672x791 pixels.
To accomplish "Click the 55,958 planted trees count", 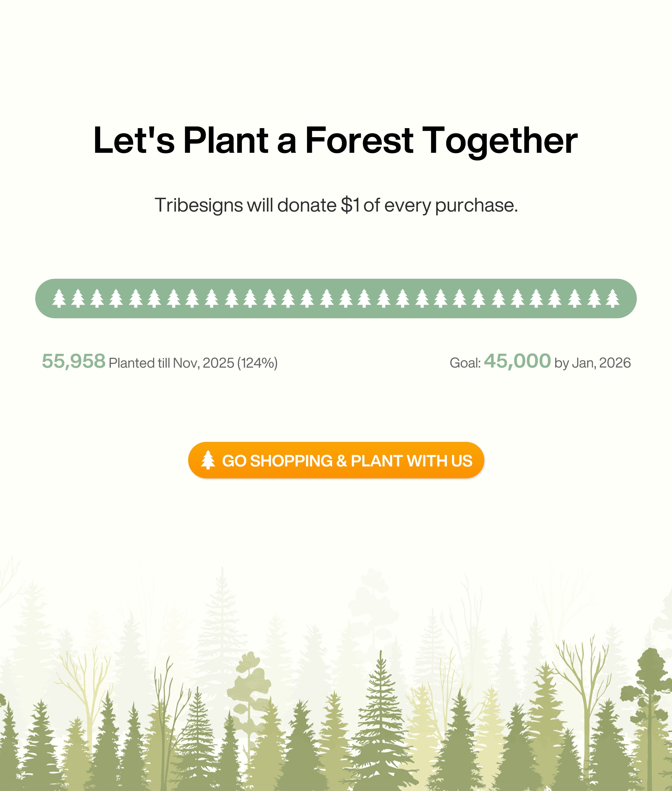I will 73,361.
